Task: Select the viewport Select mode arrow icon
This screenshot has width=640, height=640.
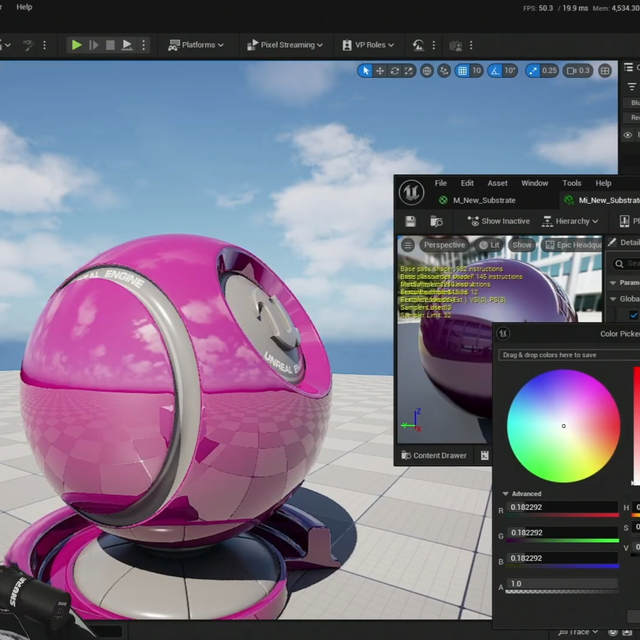Action: (x=366, y=71)
